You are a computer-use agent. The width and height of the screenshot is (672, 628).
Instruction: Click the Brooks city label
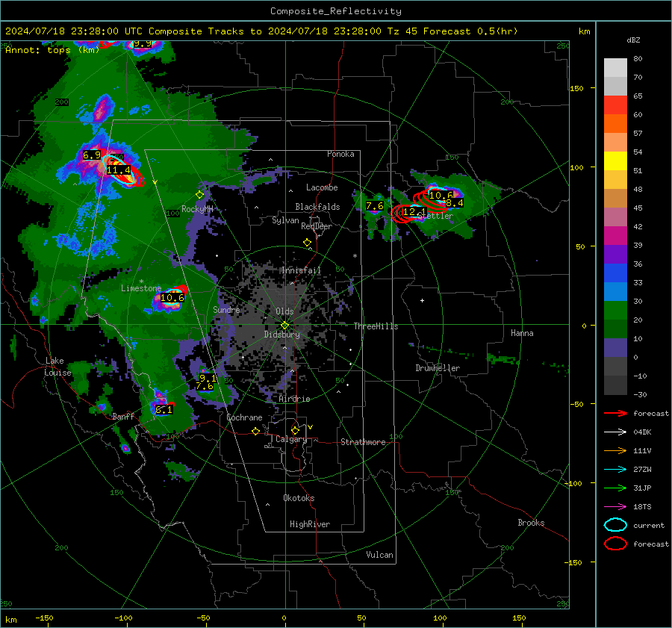tap(531, 523)
